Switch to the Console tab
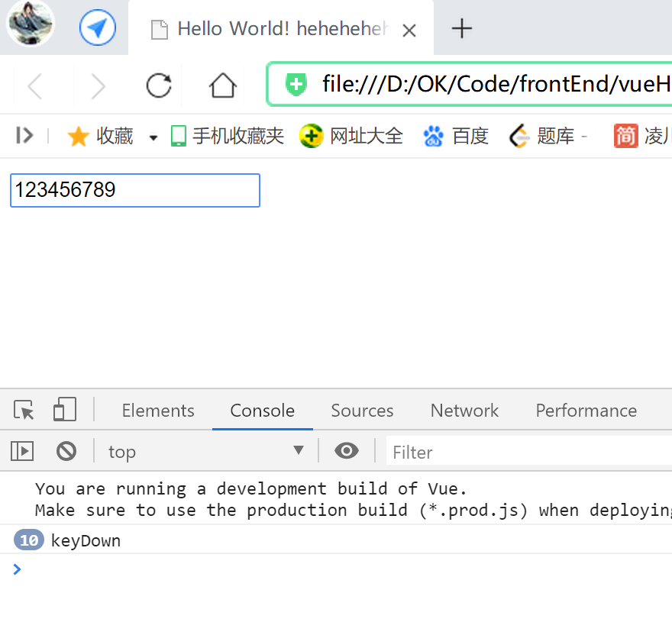Viewport: 672px width, 622px height. [x=262, y=411]
